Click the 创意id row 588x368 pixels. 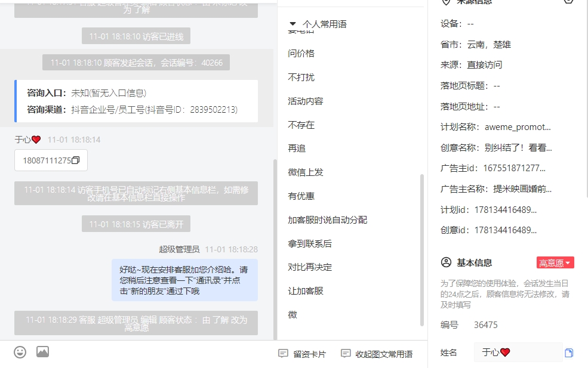click(488, 230)
